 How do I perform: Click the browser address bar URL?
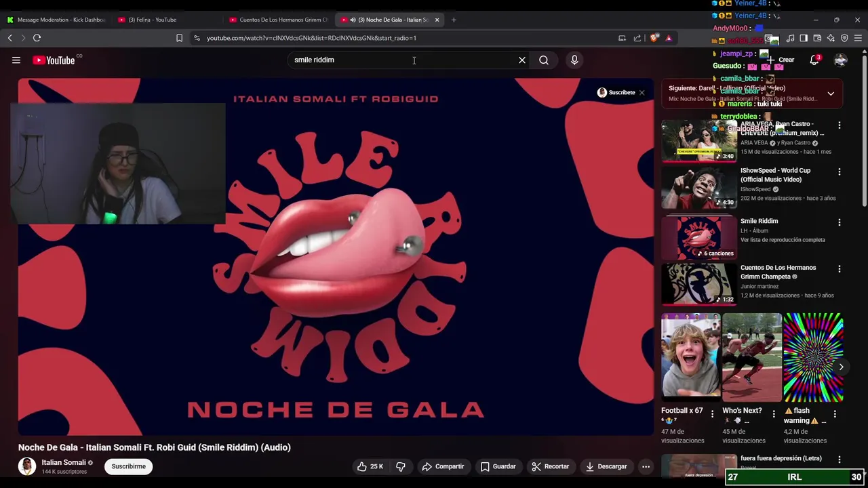(x=311, y=38)
